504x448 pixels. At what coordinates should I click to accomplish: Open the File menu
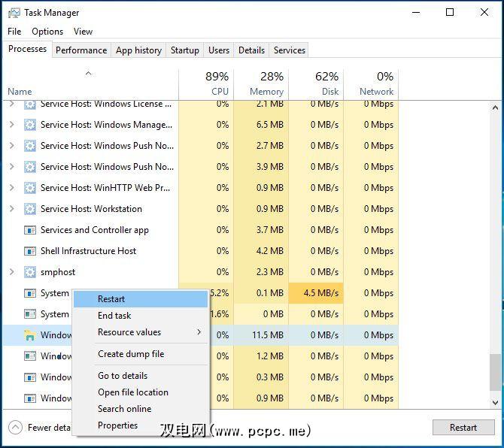(14, 32)
